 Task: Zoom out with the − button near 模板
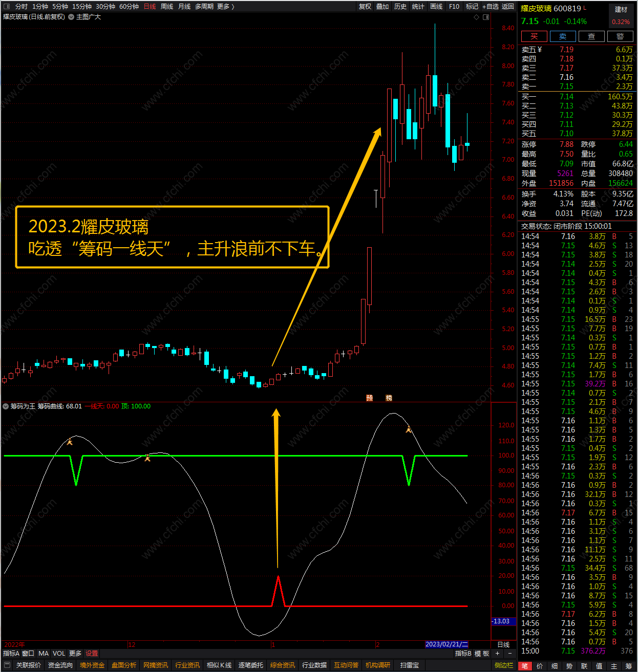[x=509, y=654]
